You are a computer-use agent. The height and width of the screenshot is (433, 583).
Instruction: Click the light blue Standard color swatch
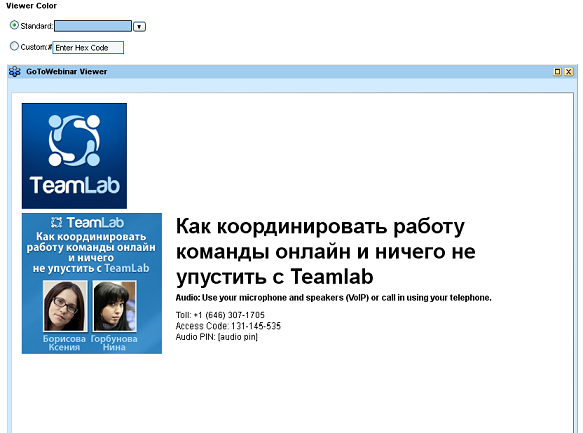(93, 26)
